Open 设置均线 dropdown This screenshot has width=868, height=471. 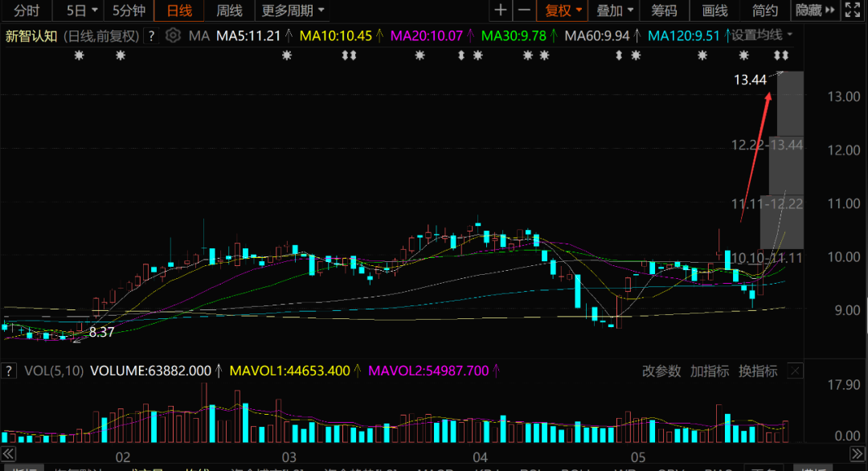[x=762, y=35]
